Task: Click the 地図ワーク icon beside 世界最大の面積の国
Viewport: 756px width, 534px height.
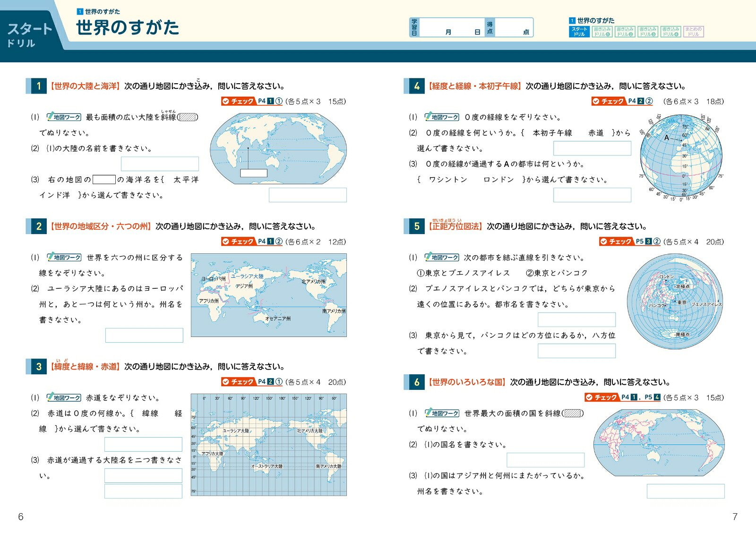Action: [442, 413]
